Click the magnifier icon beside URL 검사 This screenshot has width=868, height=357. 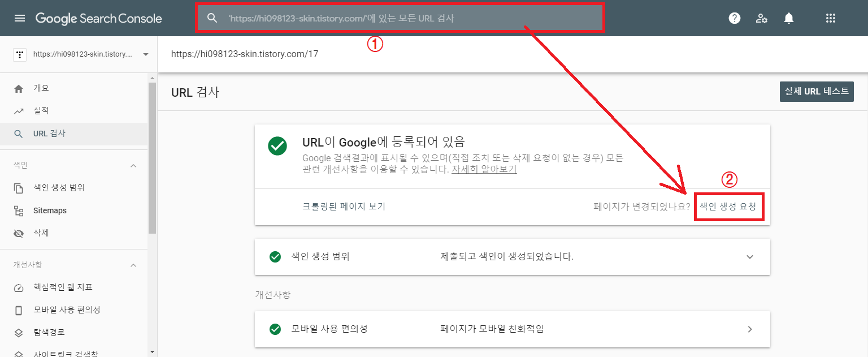click(19, 134)
